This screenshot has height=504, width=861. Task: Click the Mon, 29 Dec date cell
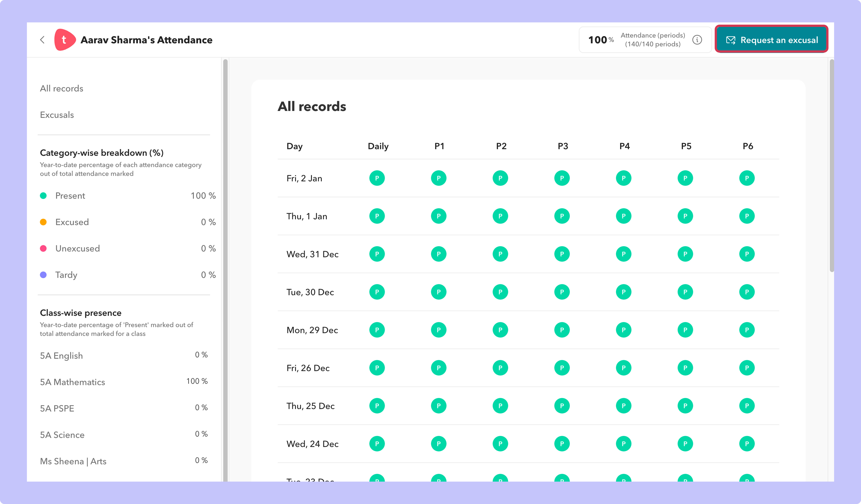pos(312,330)
